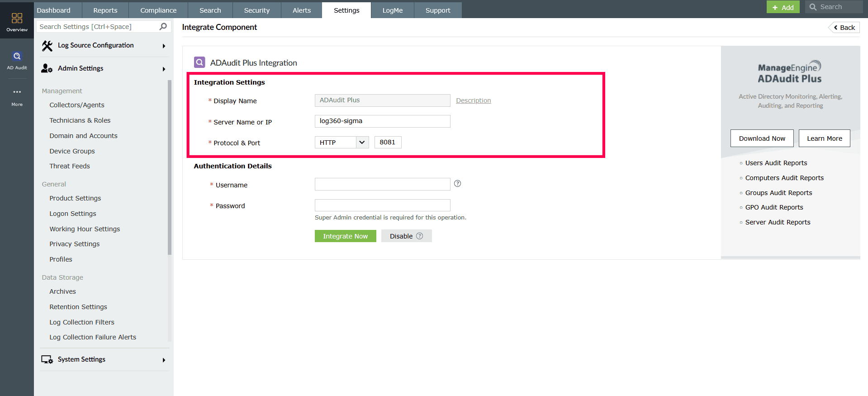868x396 pixels.
Task: Go back with the Back button
Action: click(x=844, y=28)
